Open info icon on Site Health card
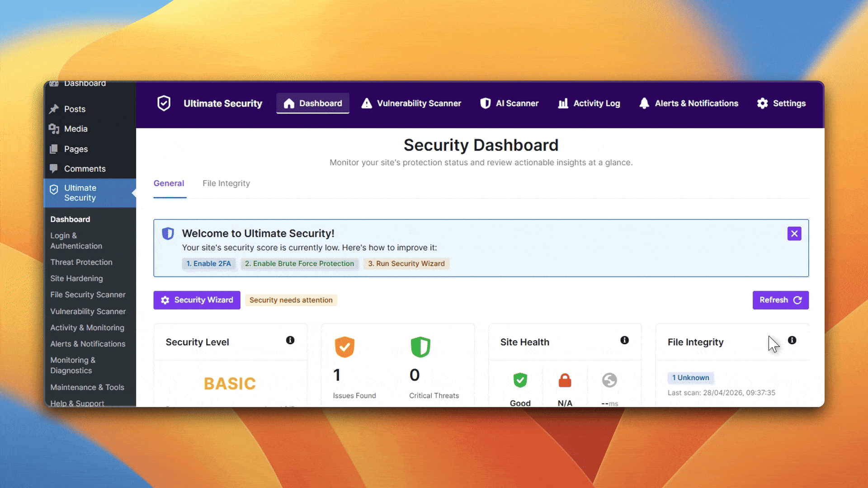 point(624,340)
